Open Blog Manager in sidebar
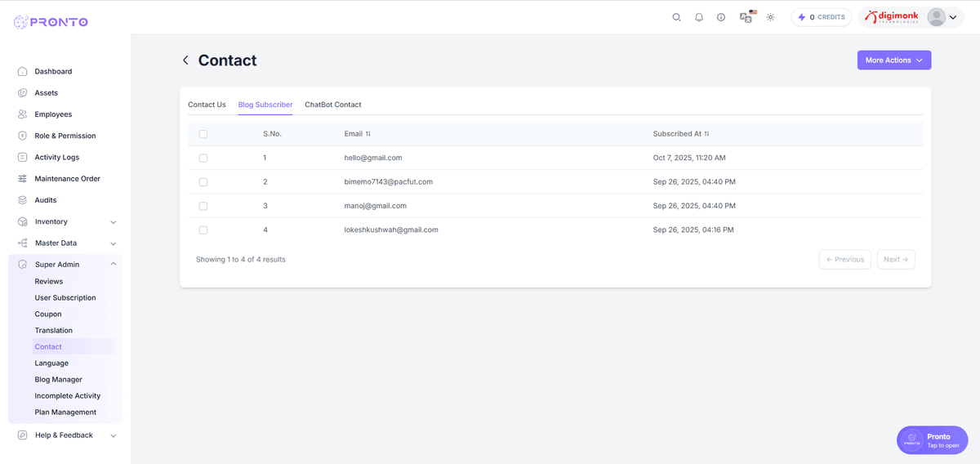Screen dimensions: 980x464 point(58,380)
